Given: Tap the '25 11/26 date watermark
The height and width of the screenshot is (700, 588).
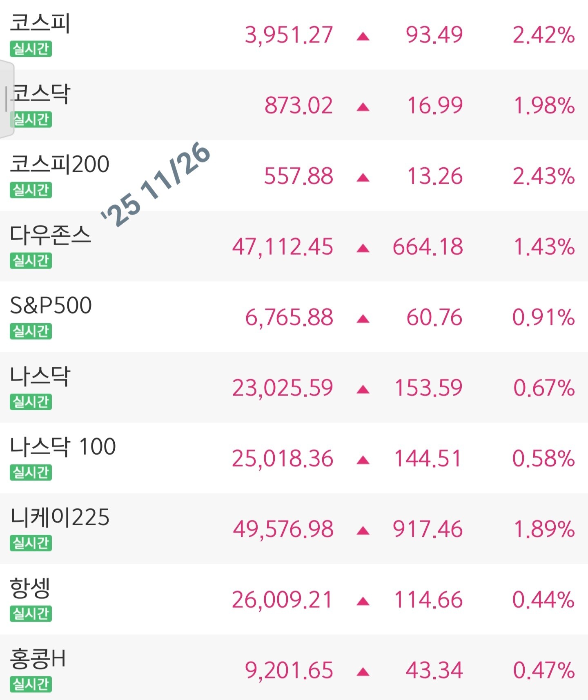Looking at the screenshot, I should click(x=156, y=184).
